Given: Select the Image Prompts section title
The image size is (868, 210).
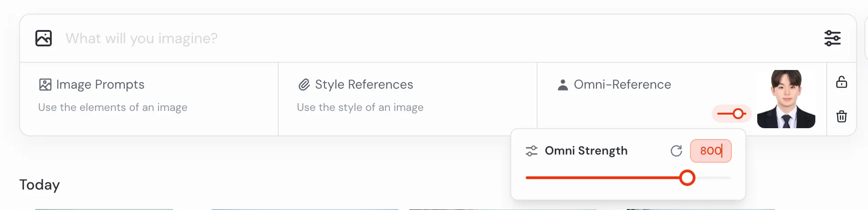Looking at the screenshot, I should click(100, 85).
